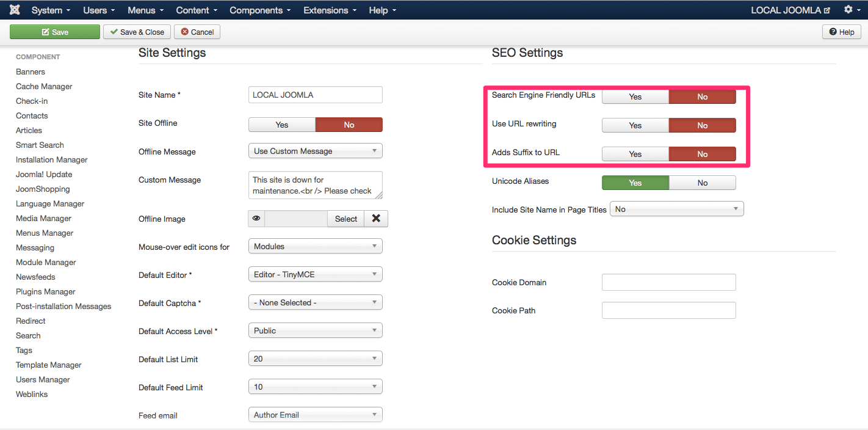868x430 pixels.
Task: Click the Help button
Action: 841,32
